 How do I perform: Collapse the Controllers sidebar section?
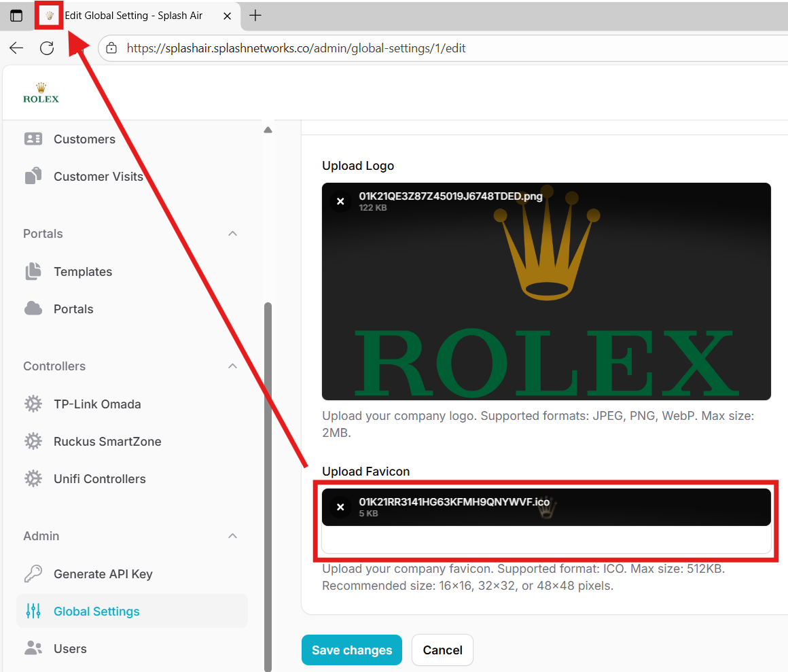(232, 366)
